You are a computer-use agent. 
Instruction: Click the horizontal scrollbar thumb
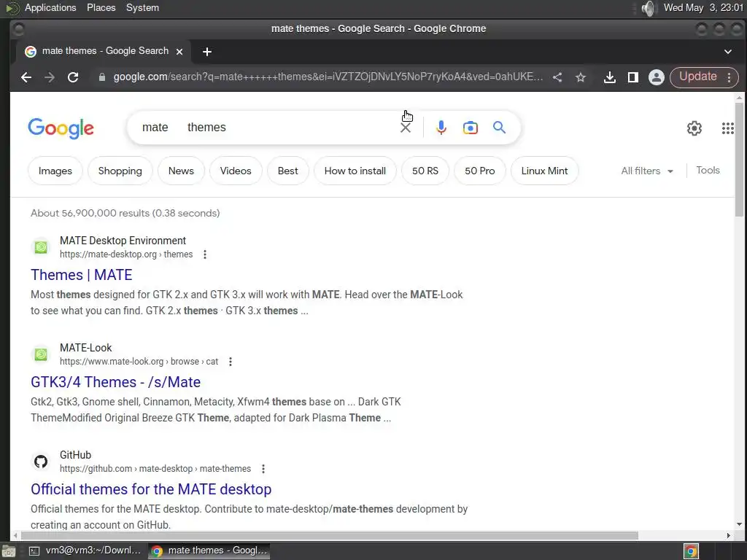click(x=329, y=536)
